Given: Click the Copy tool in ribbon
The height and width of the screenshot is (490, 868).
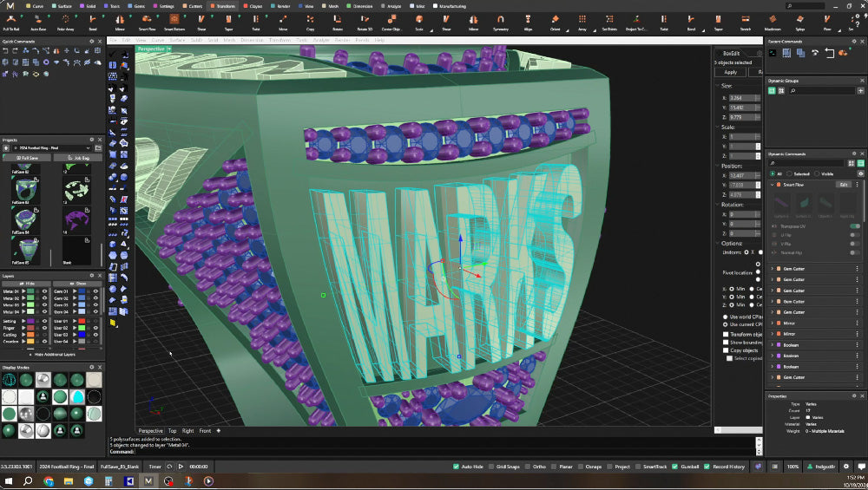Looking at the screenshot, I should point(310,22).
